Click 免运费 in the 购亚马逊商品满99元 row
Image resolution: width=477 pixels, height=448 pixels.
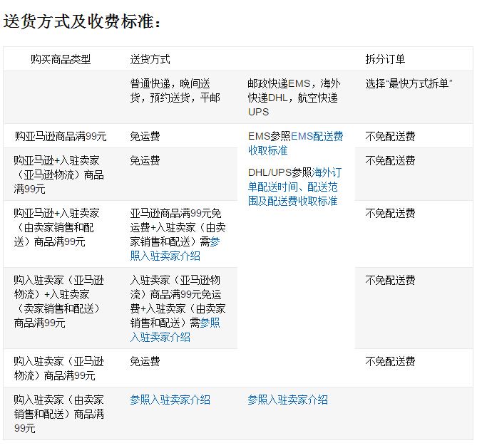tap(145, 136)
